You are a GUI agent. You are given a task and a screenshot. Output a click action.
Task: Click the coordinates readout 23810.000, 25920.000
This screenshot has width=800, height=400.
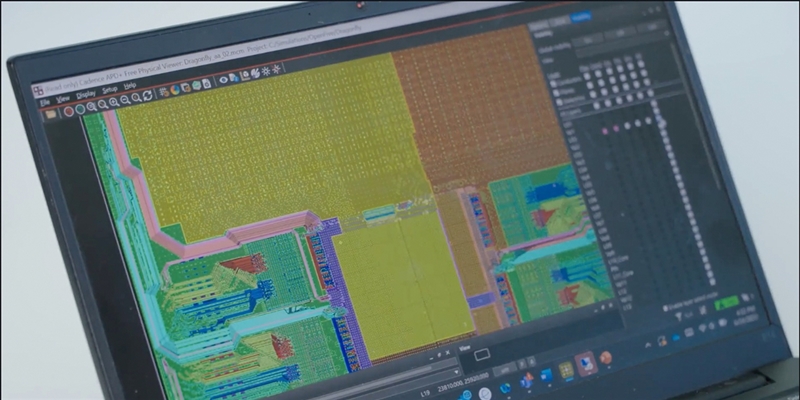(463, 383)
